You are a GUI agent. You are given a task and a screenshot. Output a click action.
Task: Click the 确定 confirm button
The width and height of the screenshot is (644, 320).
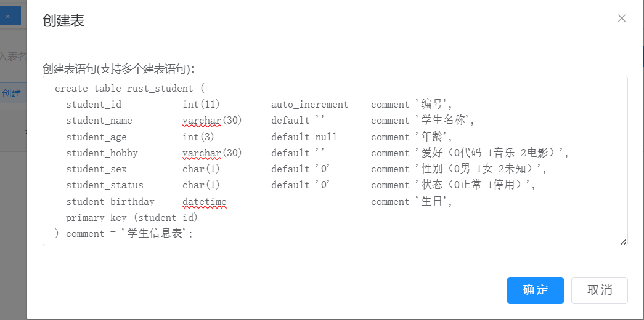point(535,290)
